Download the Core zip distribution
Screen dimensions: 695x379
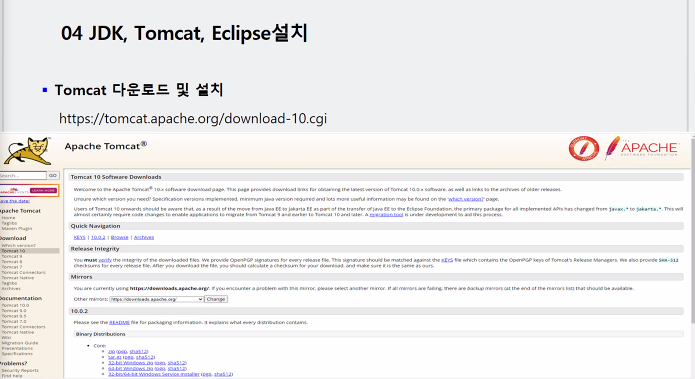(111, 351)
